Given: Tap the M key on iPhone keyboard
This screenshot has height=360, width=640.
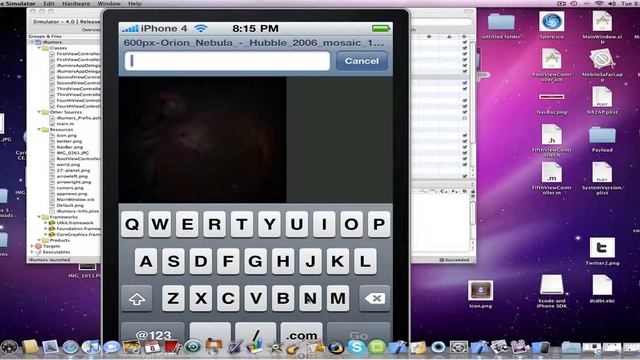Looking at the screenshot, I should [x=338, y=298].
